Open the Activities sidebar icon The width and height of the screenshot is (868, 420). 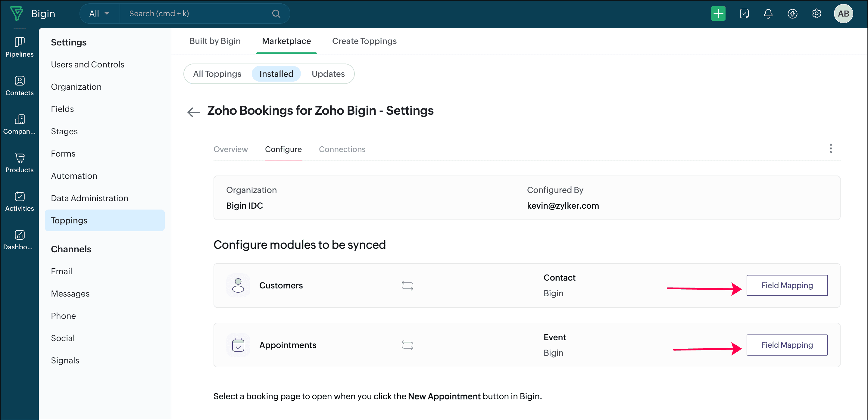click(19, 201)
